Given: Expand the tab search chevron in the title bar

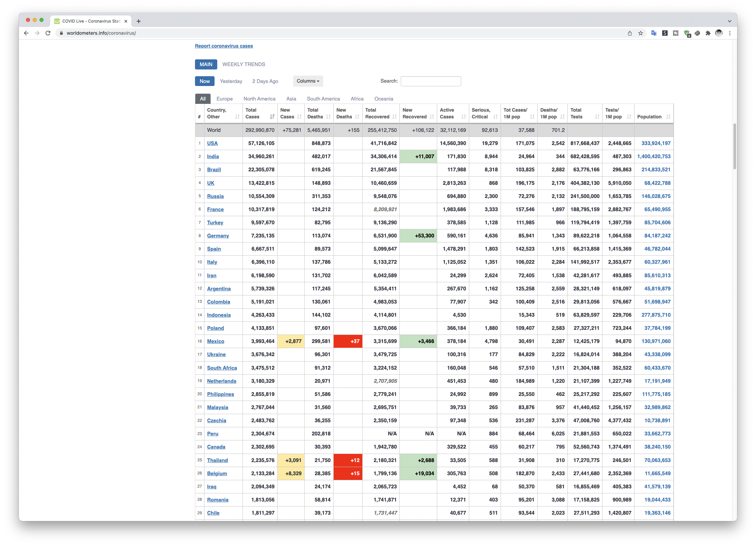Looking at the screenshot, I should pyautogui.click(x=729, y=21).
